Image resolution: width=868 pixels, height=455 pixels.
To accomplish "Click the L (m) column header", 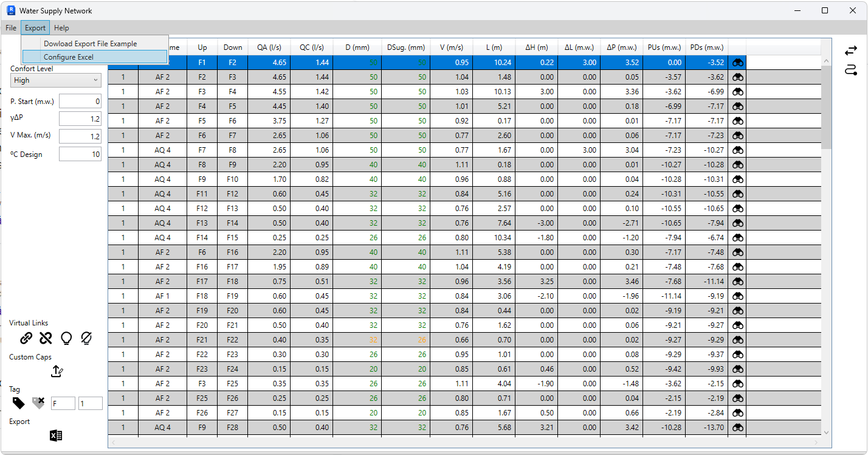I will point(494,47).
